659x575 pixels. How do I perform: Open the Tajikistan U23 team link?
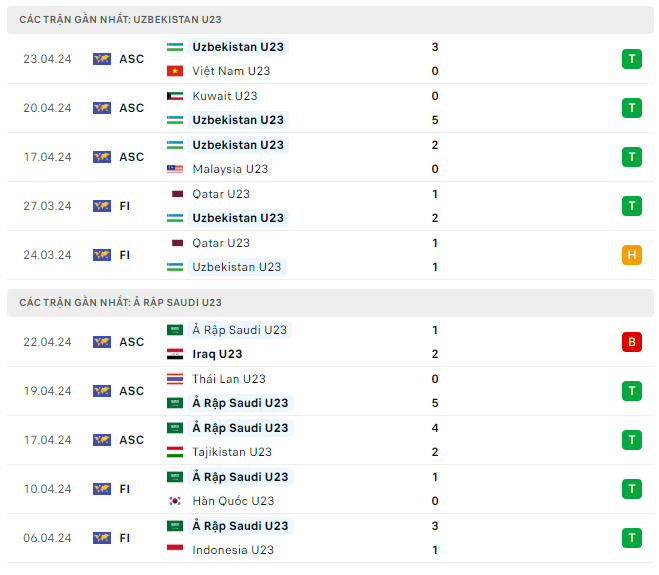(232, 452)
